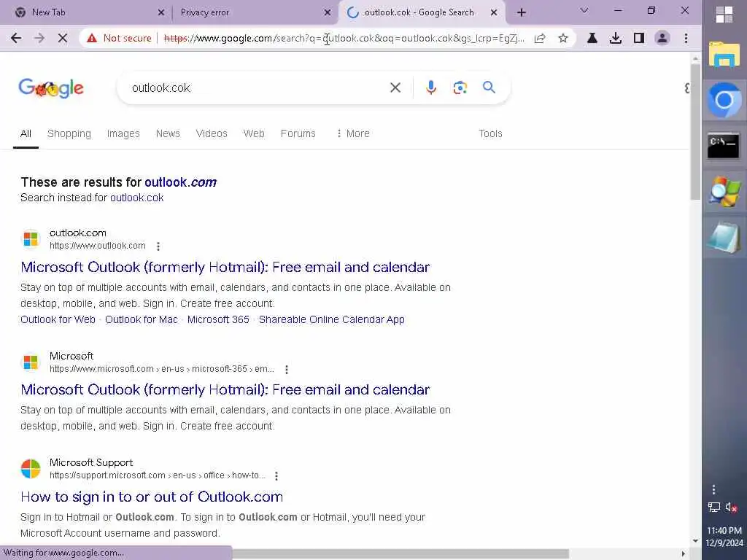Open the downloads toolbar icon
The height and width of the screenshot is (560, 747).
616,38
